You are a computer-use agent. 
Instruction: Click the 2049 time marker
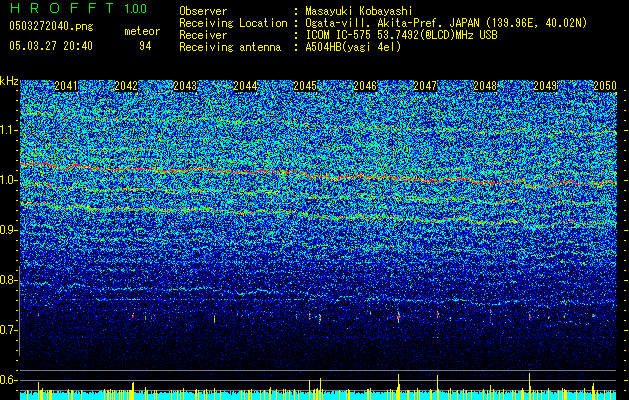pos(545,86)
